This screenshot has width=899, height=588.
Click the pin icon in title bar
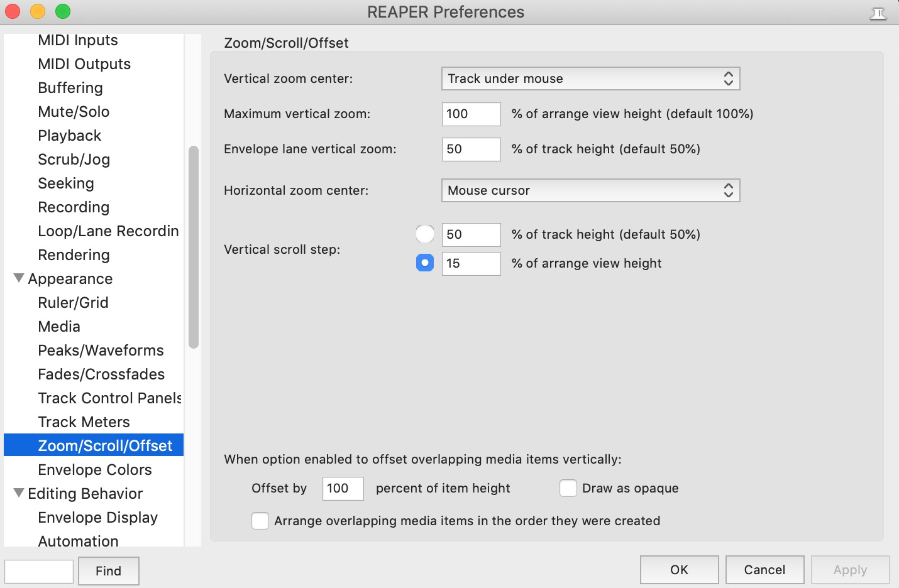(x=878, y=13)
